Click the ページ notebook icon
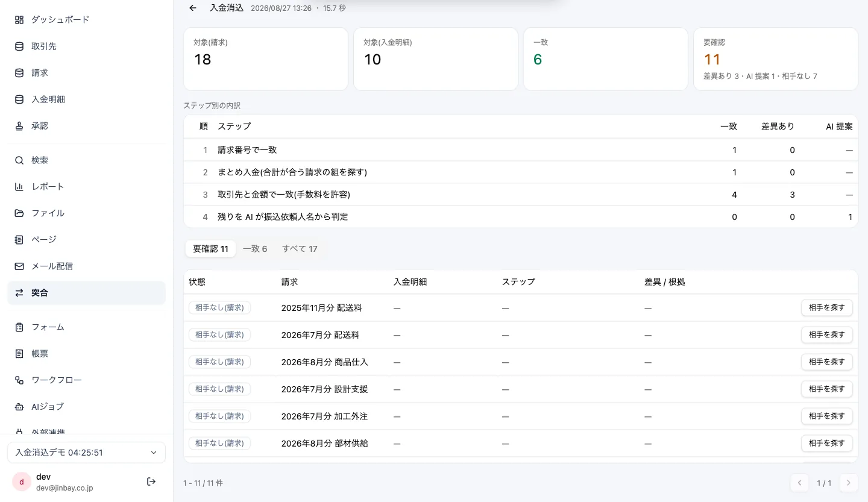This screenshot has width=868, height=502. 19,239
